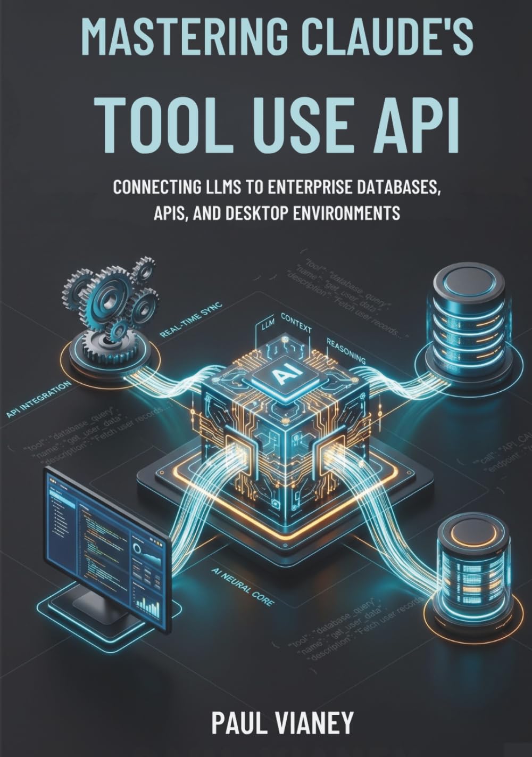The width and height of the screenshot is (532, 757).
Task: Click the "AI NEURAL CORE" label
Action: [x=243, y=587]
